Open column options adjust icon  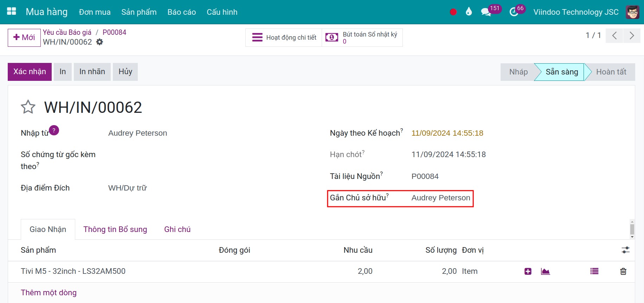tap(625, 250)
